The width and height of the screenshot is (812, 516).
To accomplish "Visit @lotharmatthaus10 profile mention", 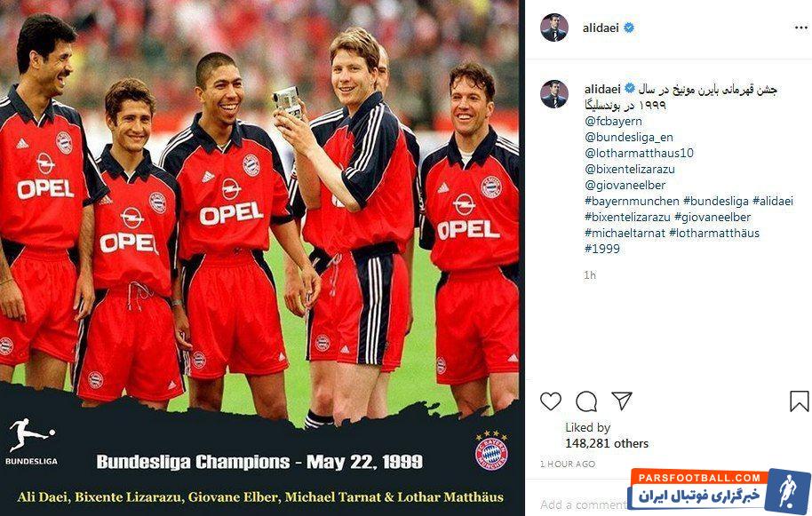I will pos(639,153).
